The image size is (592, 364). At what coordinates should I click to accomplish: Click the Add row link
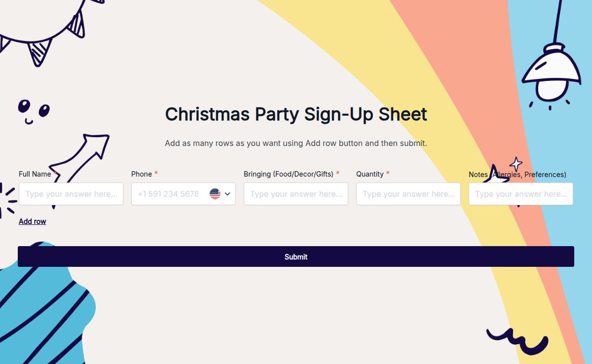(32, 221)
